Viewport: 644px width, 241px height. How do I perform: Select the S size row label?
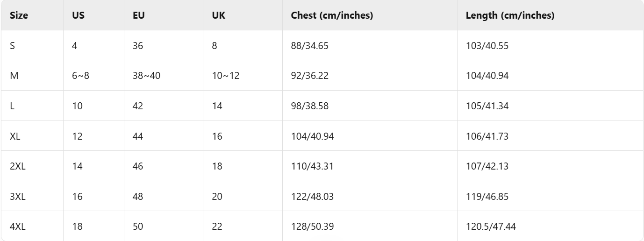point(12,46)
